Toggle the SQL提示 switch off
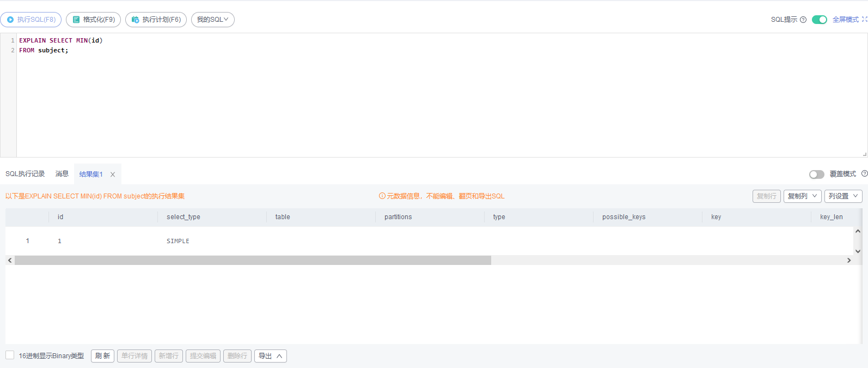Screen dimensions: 868x368 (820, 20)
